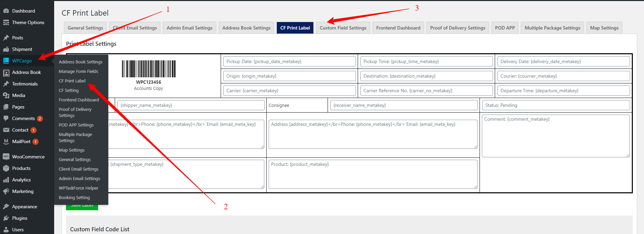Click the Contact envelope icon
This screenshot has height=234, width=644.
[6, 130]
